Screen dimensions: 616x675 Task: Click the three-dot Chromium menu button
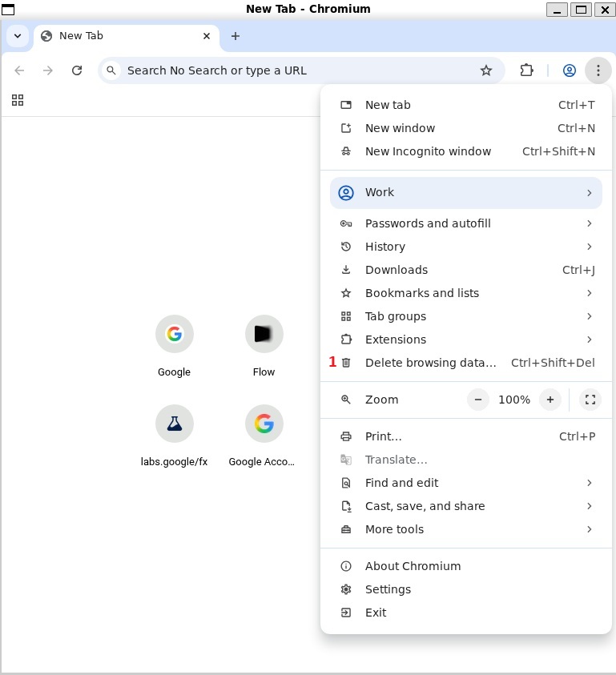598,70
